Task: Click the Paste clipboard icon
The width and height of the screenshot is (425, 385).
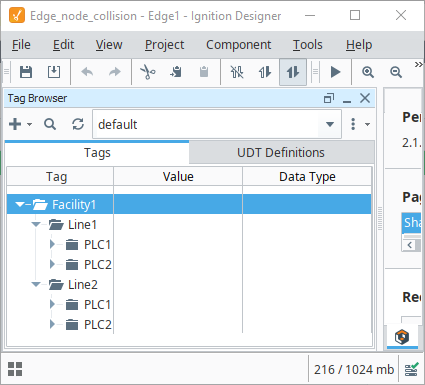Action: pyautogui.click(x=204, y=72)
